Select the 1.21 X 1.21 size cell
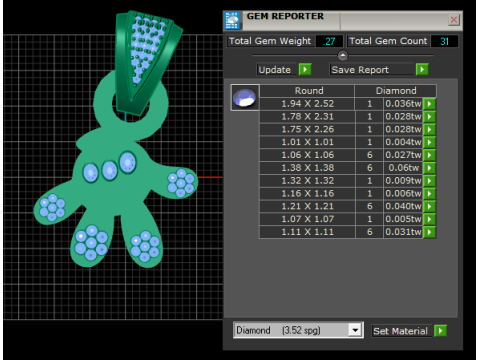The image size is (480, 360). (x=307, y=206)
